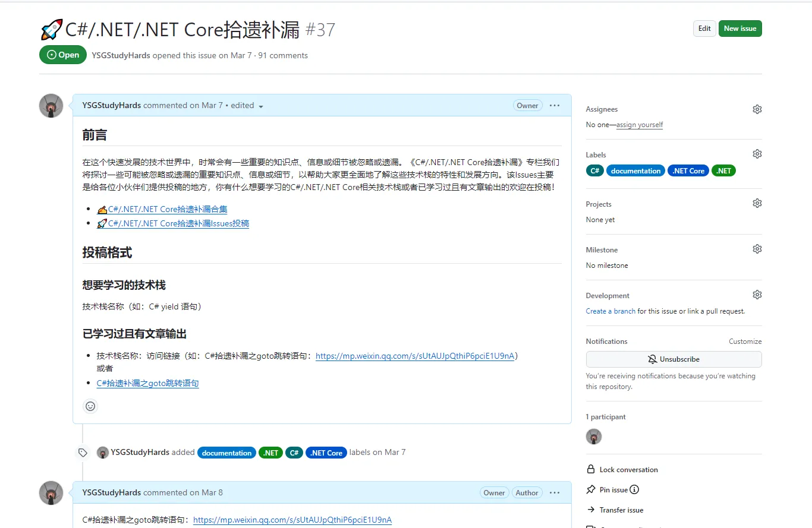Screen dimensions: 812x528
Task: Click Lock conversation
Action: [622, 469]
